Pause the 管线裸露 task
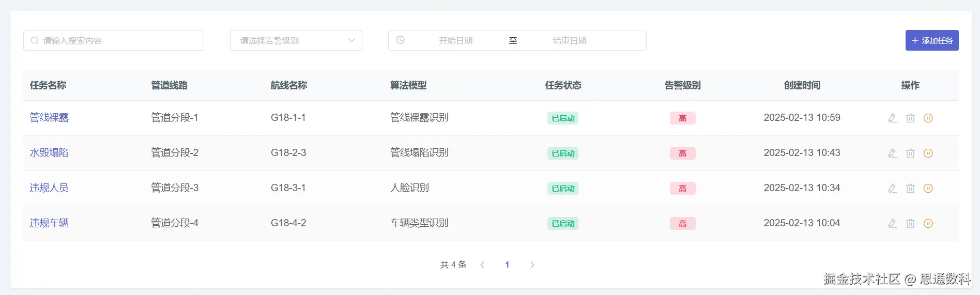980x295 pixels. pos(928,118)
